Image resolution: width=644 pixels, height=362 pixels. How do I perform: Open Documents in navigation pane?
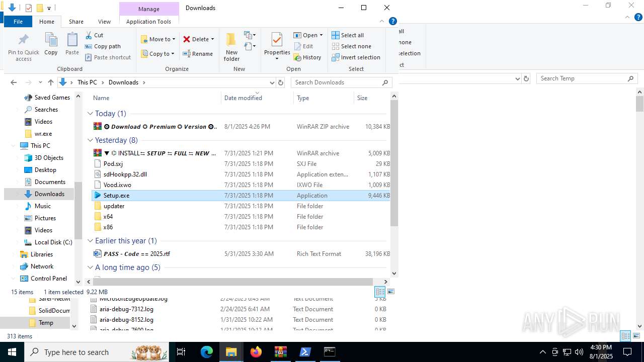pyautogui.click(x=44, y=182)
